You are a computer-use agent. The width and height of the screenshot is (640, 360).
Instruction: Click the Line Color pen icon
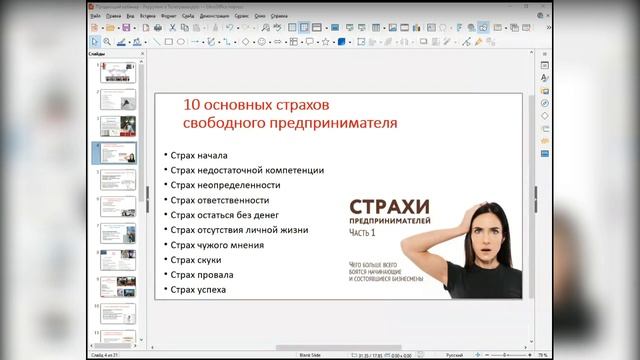point(121,42)
